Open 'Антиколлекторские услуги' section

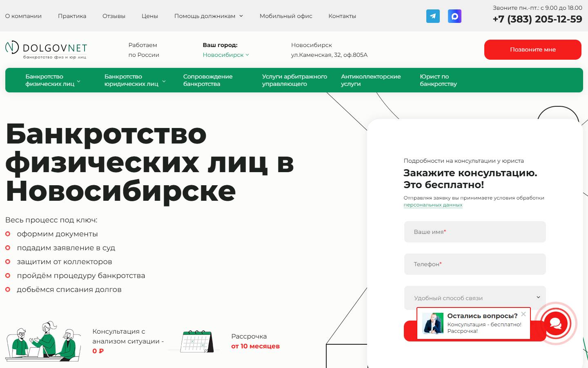pos(371,80)
